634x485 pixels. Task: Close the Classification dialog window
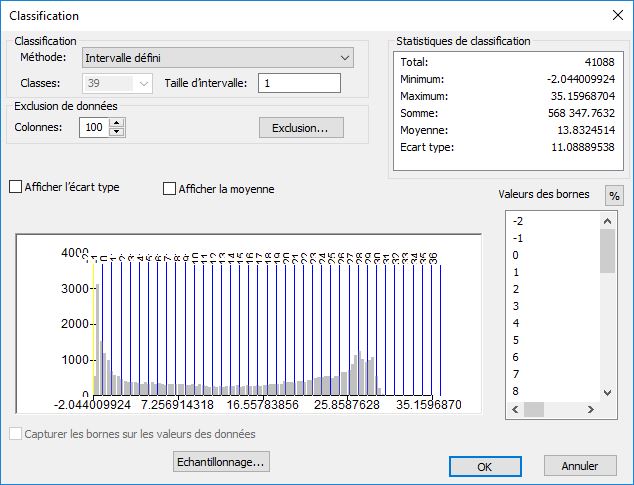pyautogui.click(x=613, y=16)
